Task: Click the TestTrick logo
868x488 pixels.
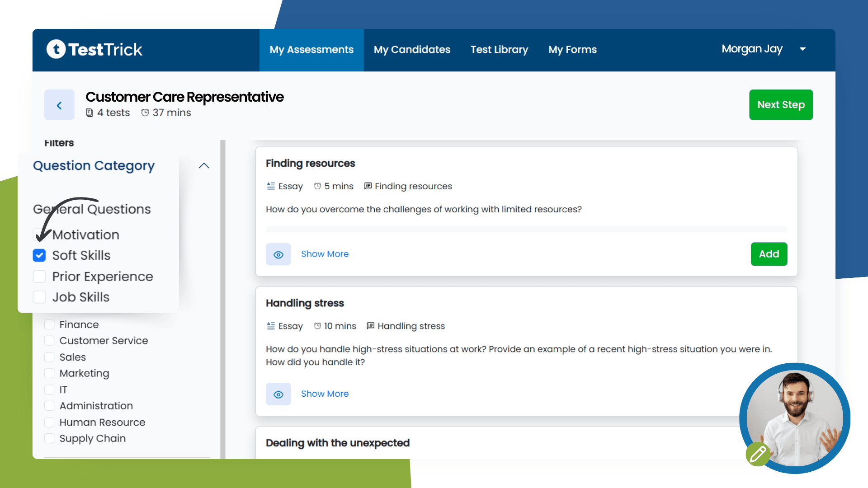Action: coord(94,49)
